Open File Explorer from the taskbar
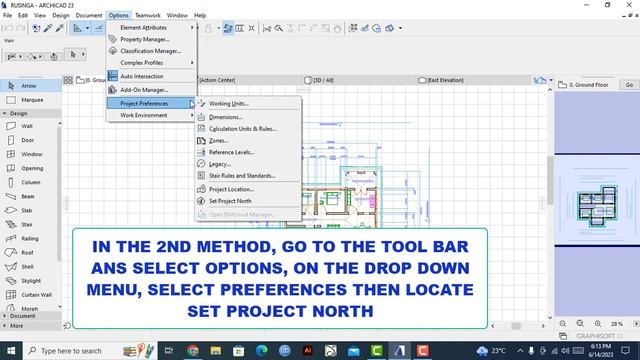This screenshot has width=640, height=360. (216, 351)
